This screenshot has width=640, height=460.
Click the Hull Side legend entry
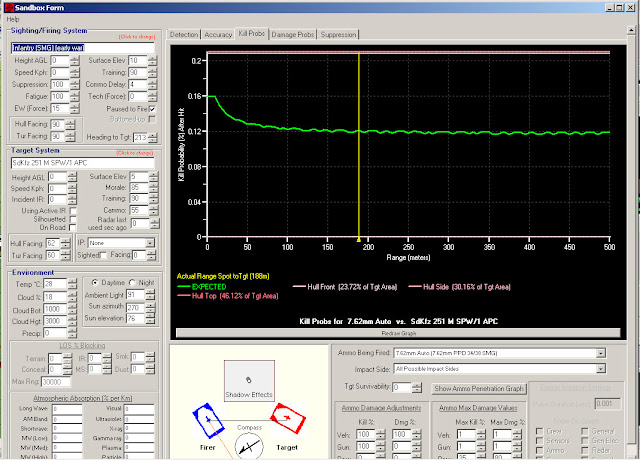click(460, 287)
